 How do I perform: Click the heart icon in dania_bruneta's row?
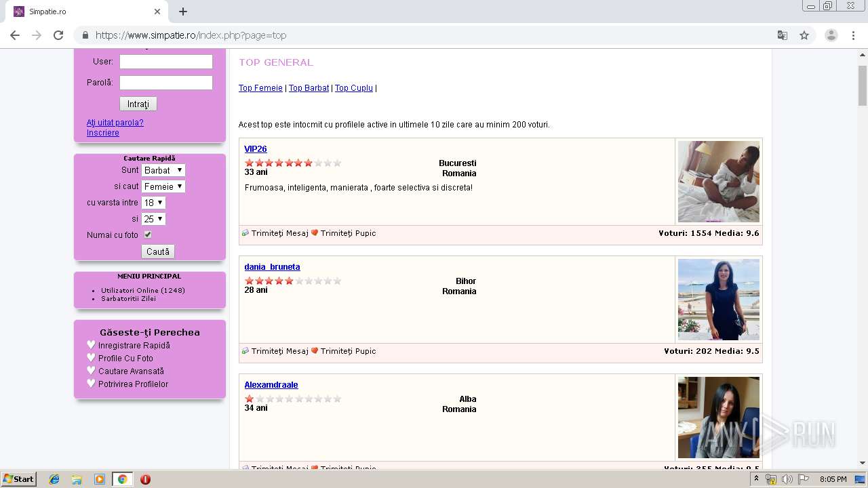click(x=315, y=351)
